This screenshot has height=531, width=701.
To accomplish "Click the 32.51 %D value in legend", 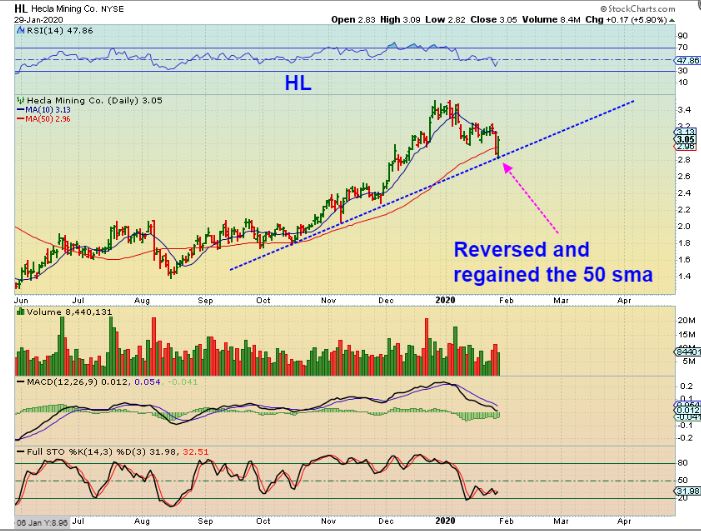I will point(195,452).
